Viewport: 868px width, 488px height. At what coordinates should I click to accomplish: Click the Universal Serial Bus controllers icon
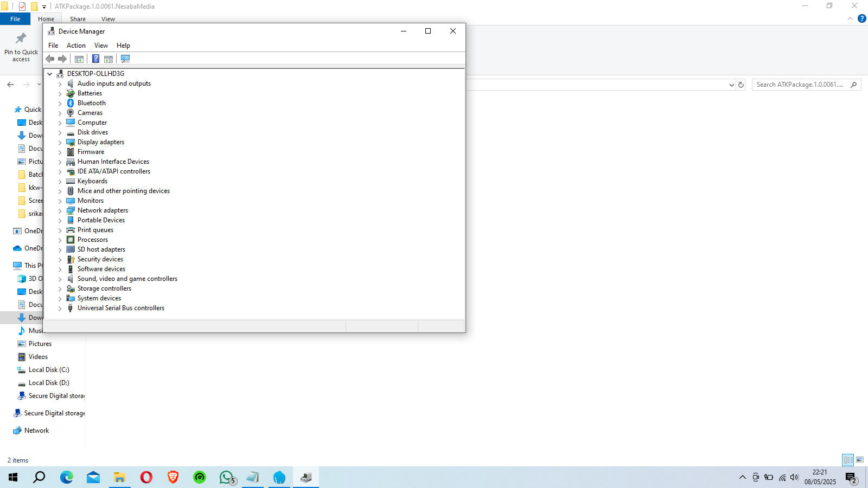coord(71,308)
